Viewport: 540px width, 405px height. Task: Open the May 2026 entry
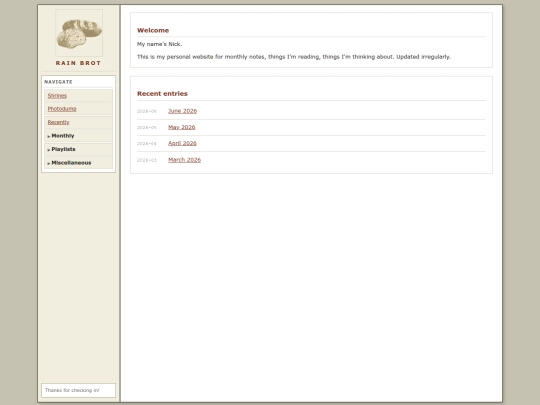click(x=181, y=127)
